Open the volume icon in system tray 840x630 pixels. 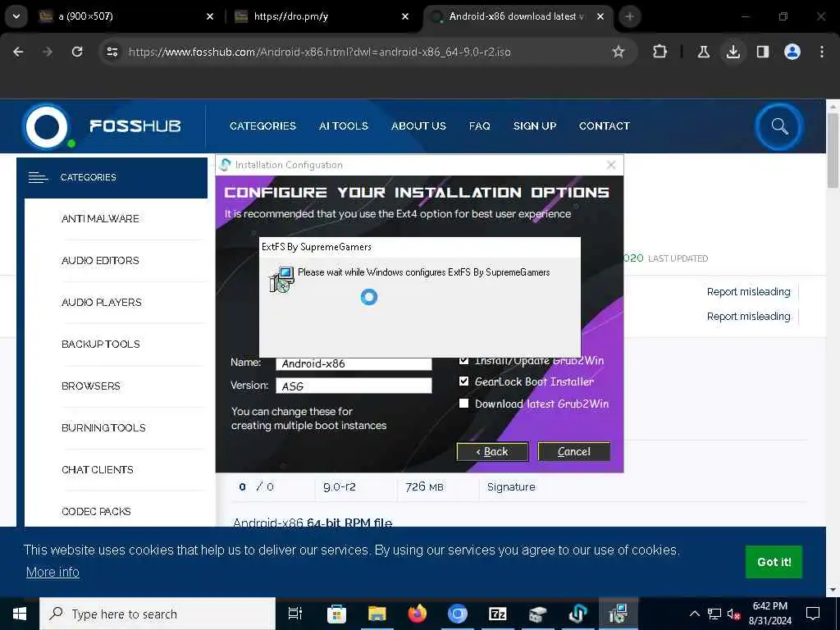point(733,614)
